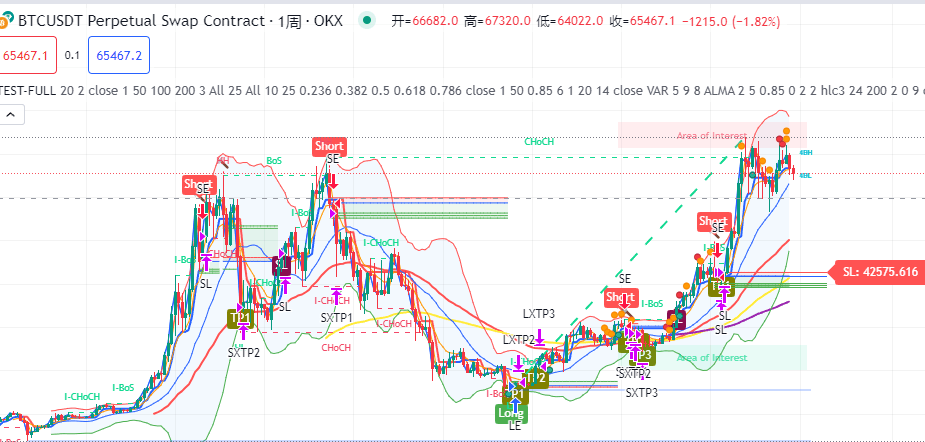This screenshot has height=442, width=925.
Task: Click the green market status dot
Action: [x=368, y=21]
